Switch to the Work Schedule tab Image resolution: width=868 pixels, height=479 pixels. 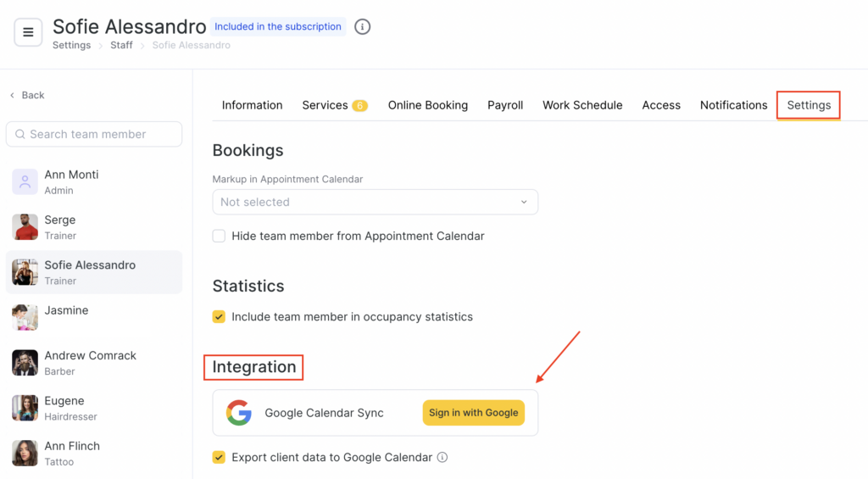(582, 105)
